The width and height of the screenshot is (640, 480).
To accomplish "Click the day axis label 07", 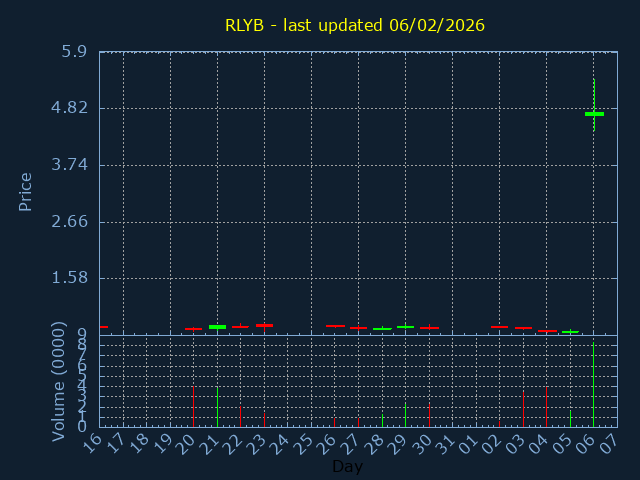I will tap(612, 443).
